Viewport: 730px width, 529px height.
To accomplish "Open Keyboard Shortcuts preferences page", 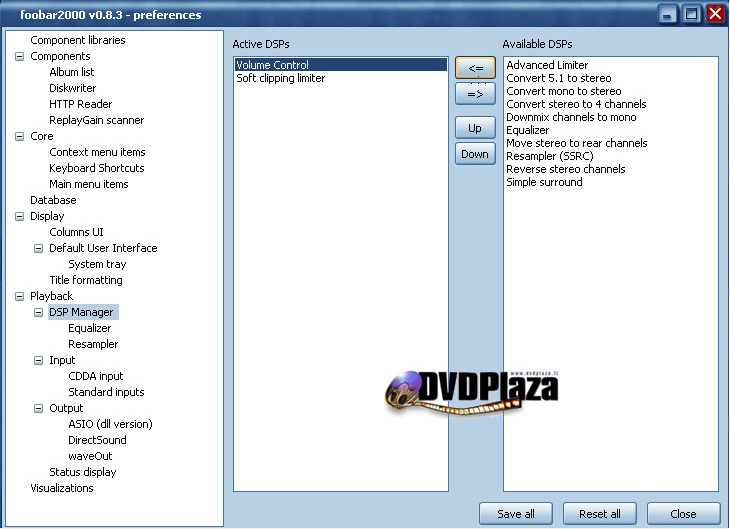I will coord(96,168).
